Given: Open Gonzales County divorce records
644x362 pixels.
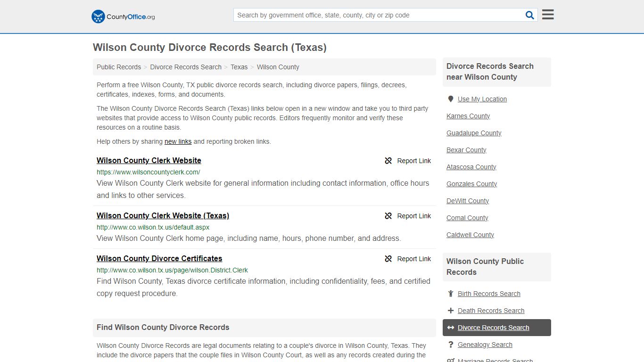Looking at the screenshot, I should [x=472, y=184].
